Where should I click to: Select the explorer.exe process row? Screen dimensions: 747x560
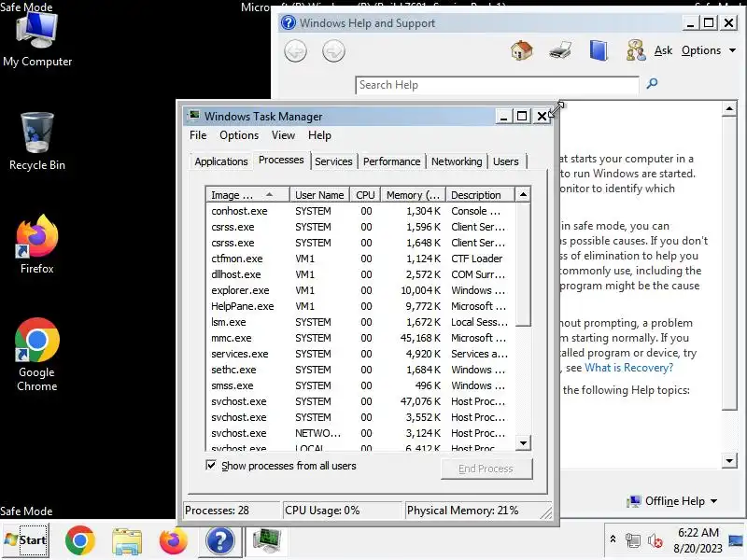pyautogui.click(x=360, y=290)
